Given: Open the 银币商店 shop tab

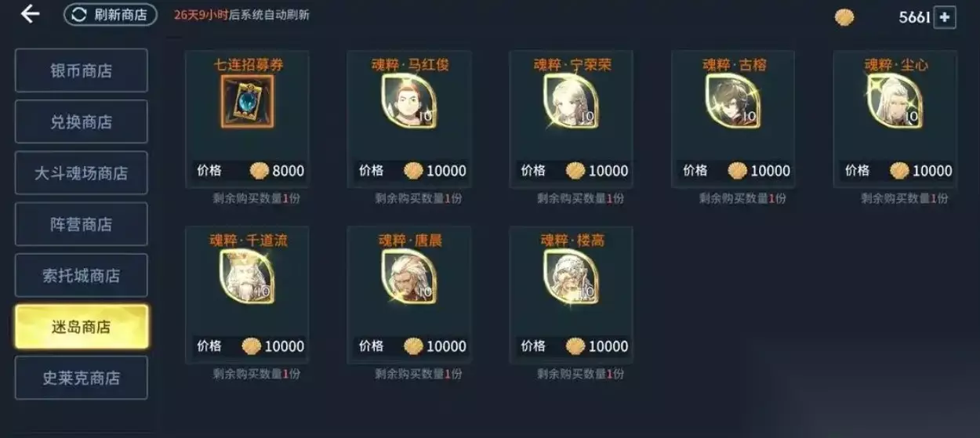Looking at the screenshot, I should coord(82,71).
